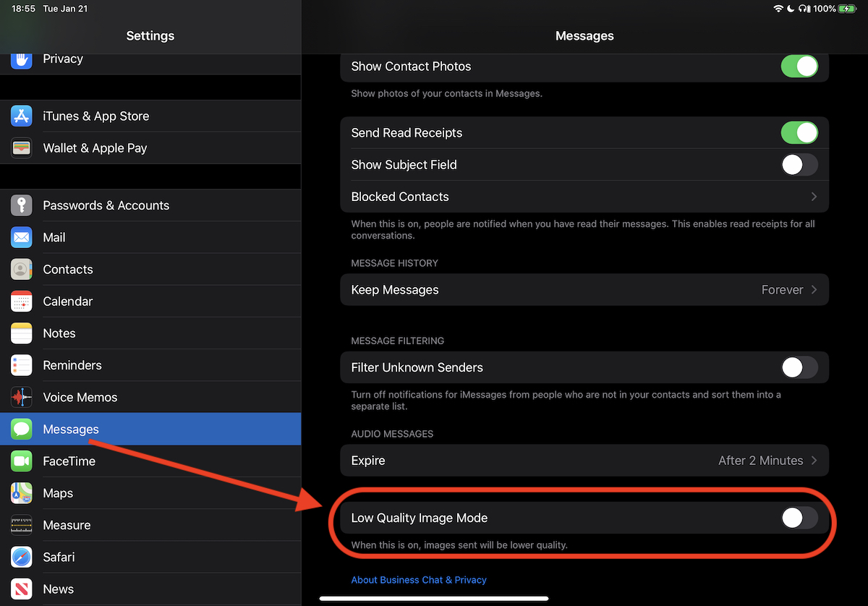The image size is (868, 606).
Task: Select the Mail envelope icon
Action: pyautogui.click(x=22, y=237)
